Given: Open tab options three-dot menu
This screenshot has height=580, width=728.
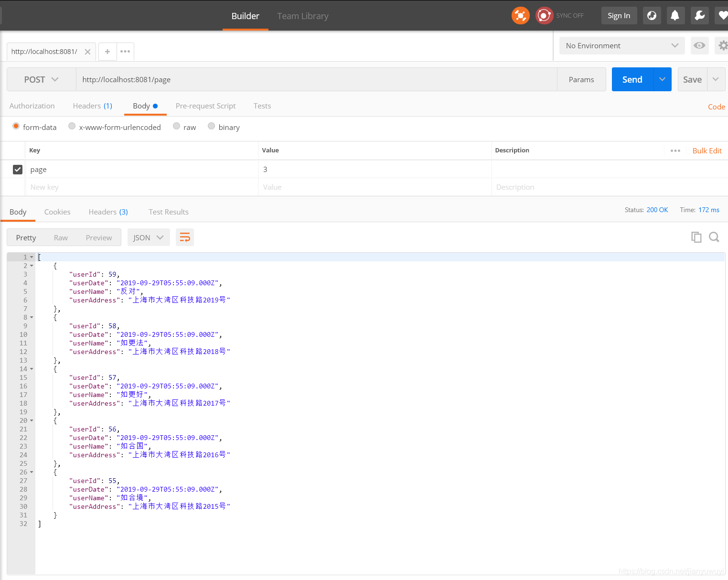Looking at the screenshot, I should pos(125,52).
